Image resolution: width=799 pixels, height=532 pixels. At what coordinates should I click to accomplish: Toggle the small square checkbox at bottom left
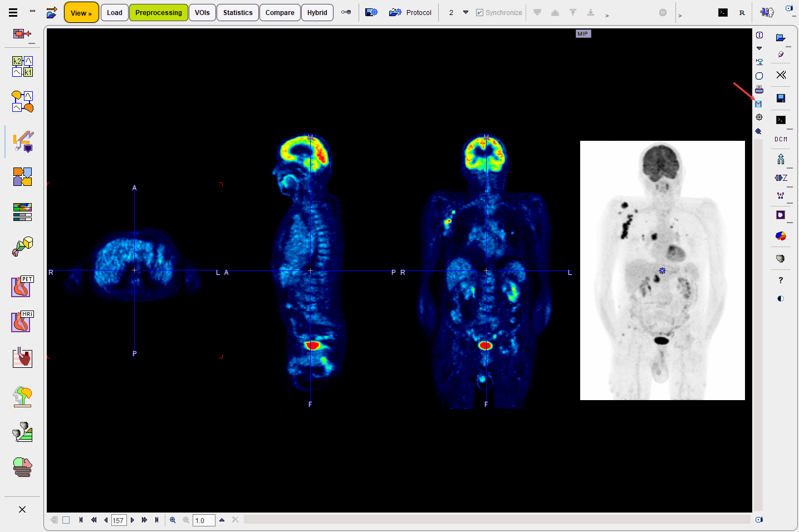coord(66,520)
